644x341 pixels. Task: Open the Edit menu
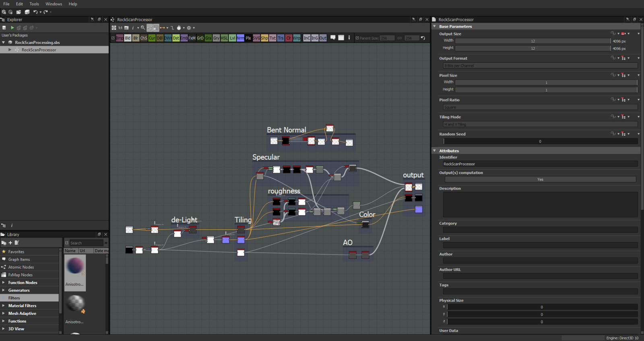[19, 4]
